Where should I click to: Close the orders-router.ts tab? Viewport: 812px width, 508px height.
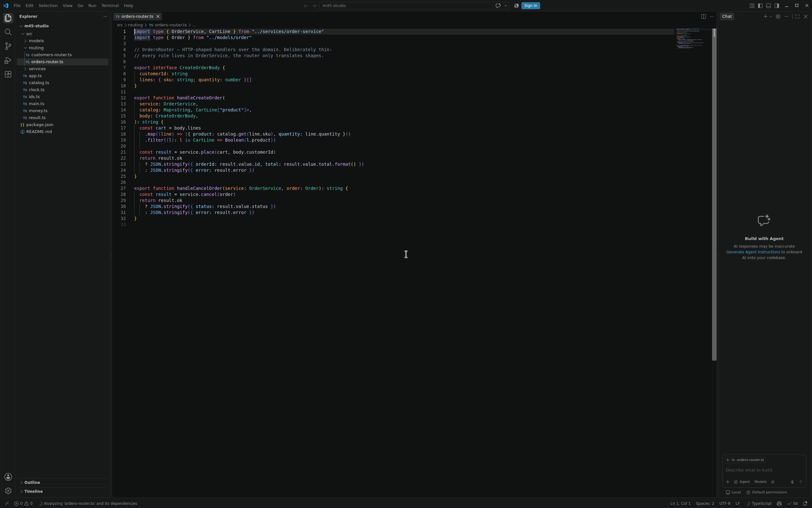pyautogui.click(x=158, y=16)
